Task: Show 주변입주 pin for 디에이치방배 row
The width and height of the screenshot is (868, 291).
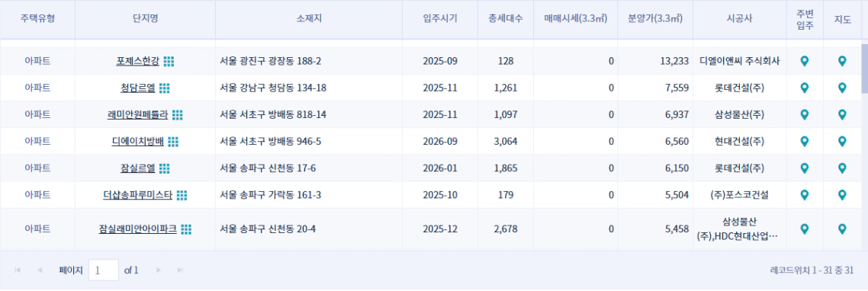Action: (805, 142)
